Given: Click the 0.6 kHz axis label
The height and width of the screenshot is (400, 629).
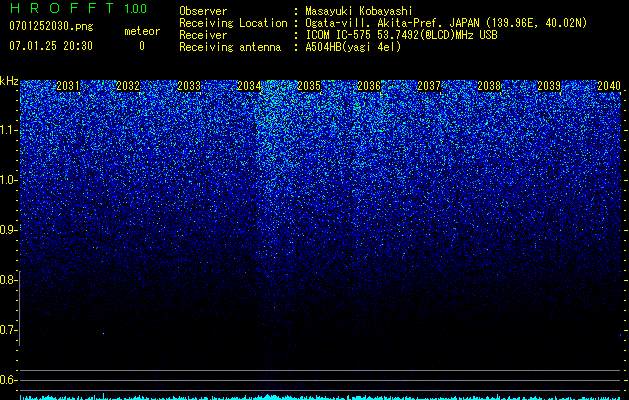Looking at the screenshot, I should point(8,380).
